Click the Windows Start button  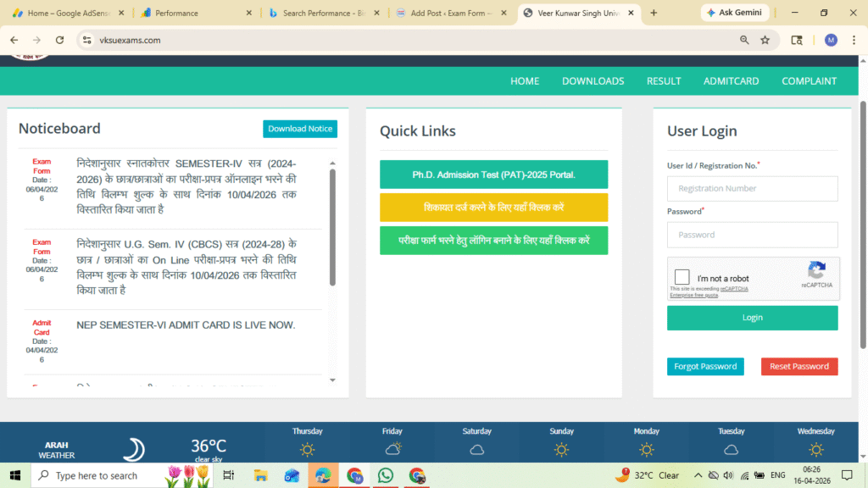pyautogui.click(x=14, y=475)
